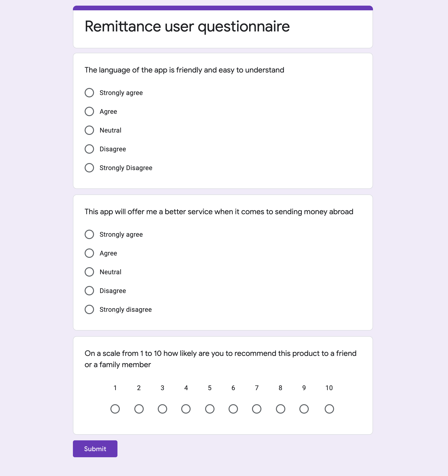Screen dimensions: 448x476
Task: Choose Strongly Disagree for app language question
Action: (x=89, y=168)
